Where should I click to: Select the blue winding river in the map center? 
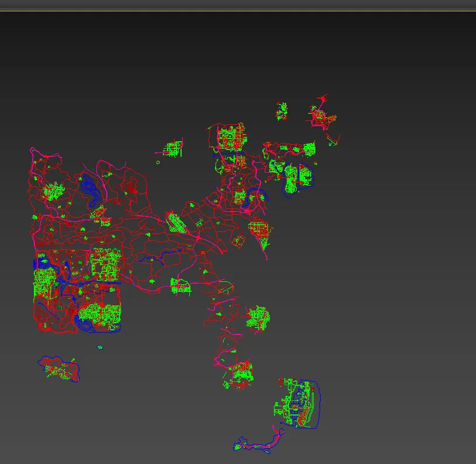[158, 256]
